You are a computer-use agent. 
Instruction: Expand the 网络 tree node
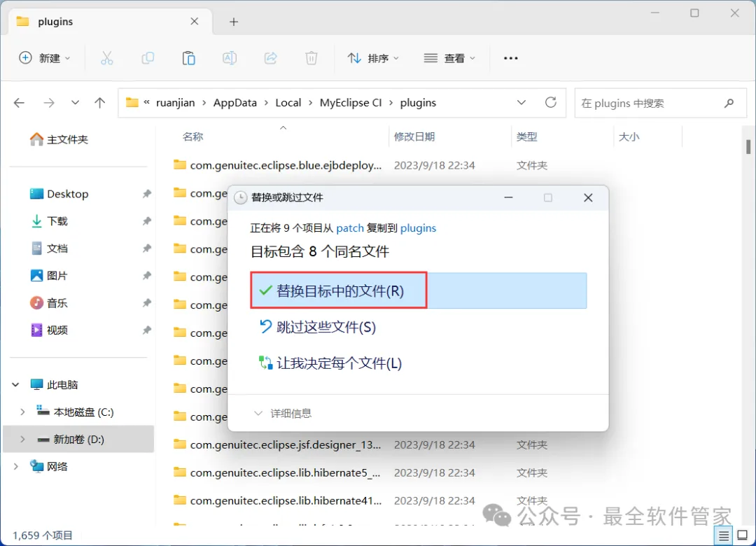click(x=15, y=466)
